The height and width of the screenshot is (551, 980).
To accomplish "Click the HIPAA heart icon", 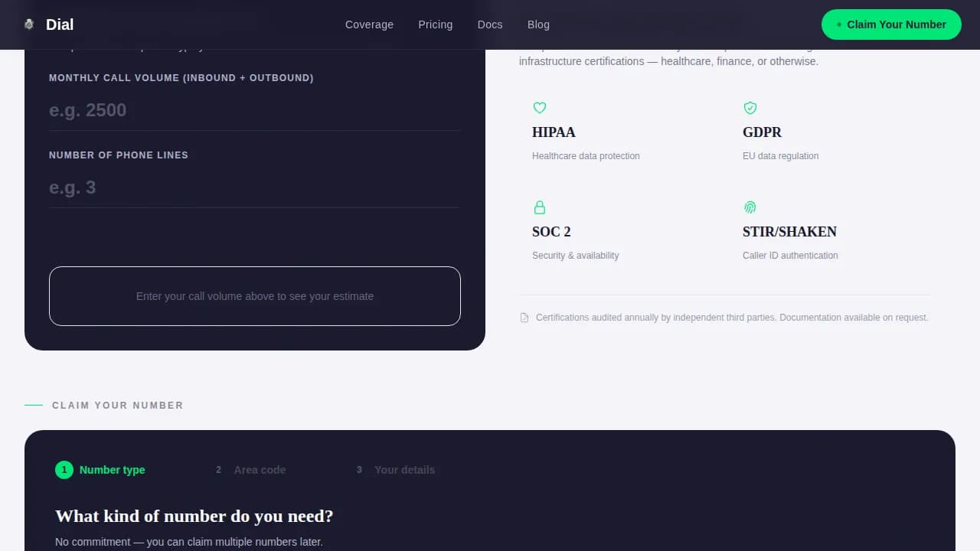I will coord(540,108).
